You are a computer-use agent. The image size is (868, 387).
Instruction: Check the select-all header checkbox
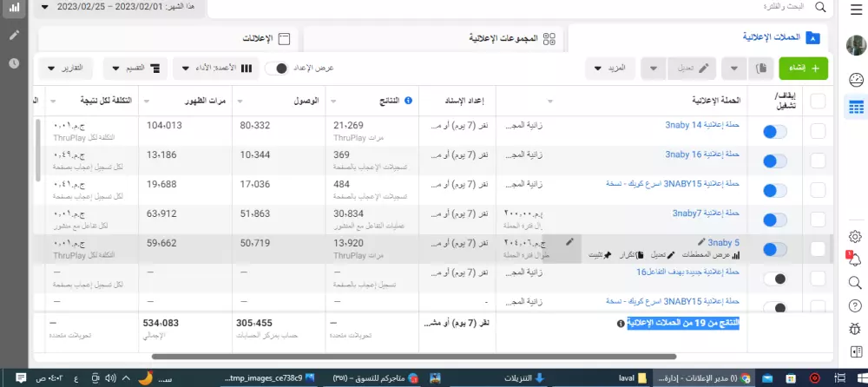pyautogui.click(x=818, y=101)
